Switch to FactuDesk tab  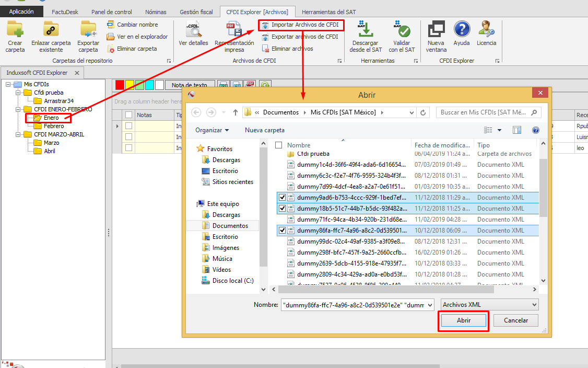pos(65,12)
